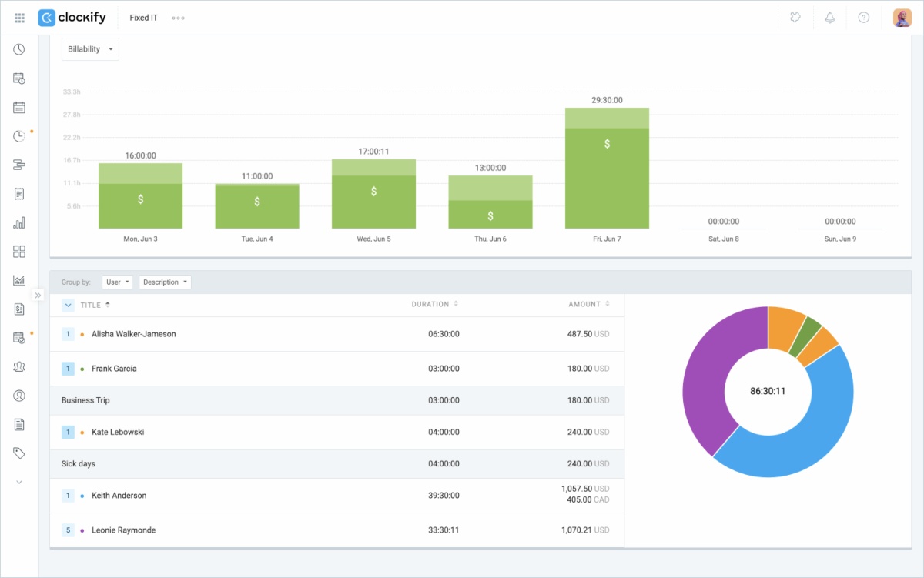Click the integrations puzzle icon

point(794,17)
